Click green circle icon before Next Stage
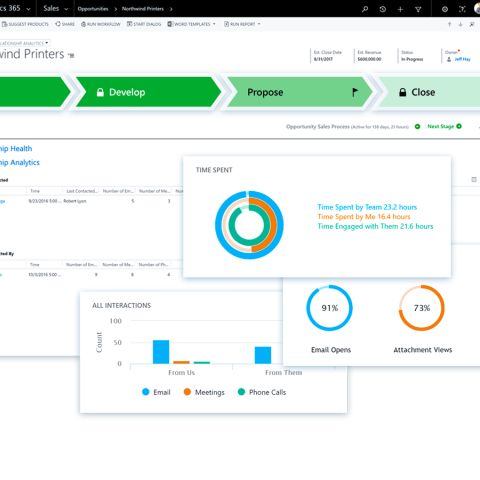Screen dimensions: 480x480 [417, 127]
